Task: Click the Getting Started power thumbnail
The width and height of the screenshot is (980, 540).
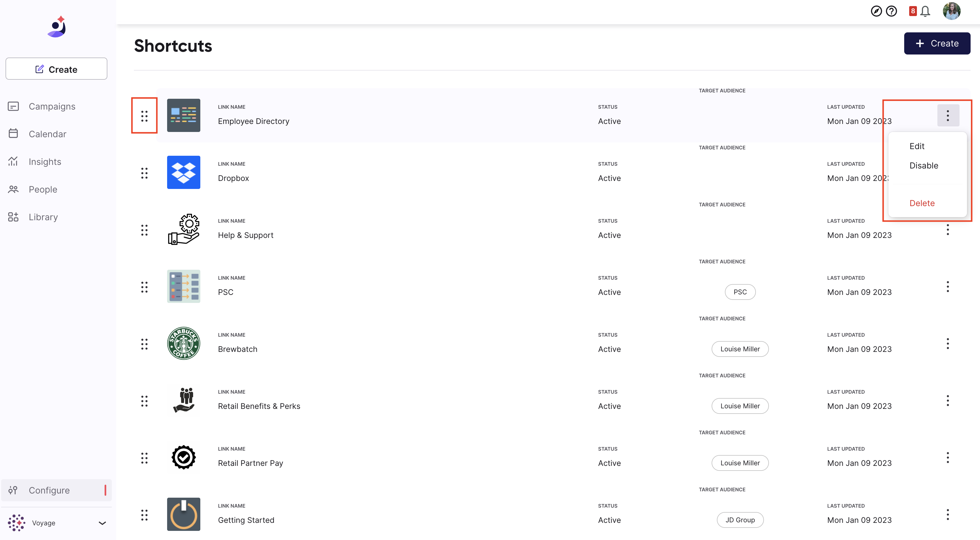Action: (x=183, y=515)
